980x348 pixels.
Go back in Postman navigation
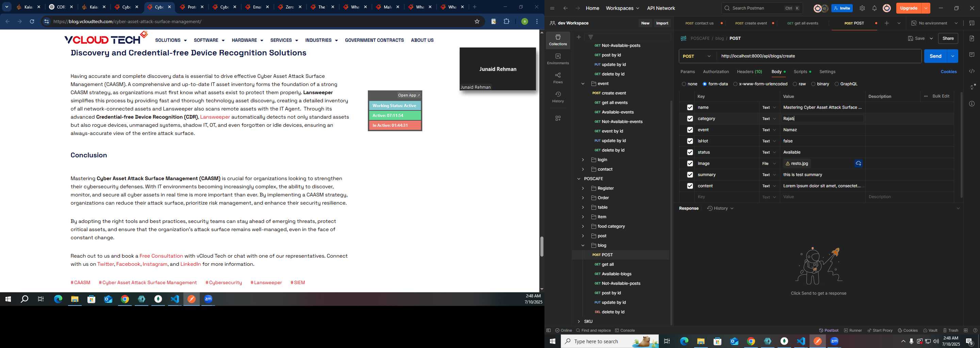point(565,8)
